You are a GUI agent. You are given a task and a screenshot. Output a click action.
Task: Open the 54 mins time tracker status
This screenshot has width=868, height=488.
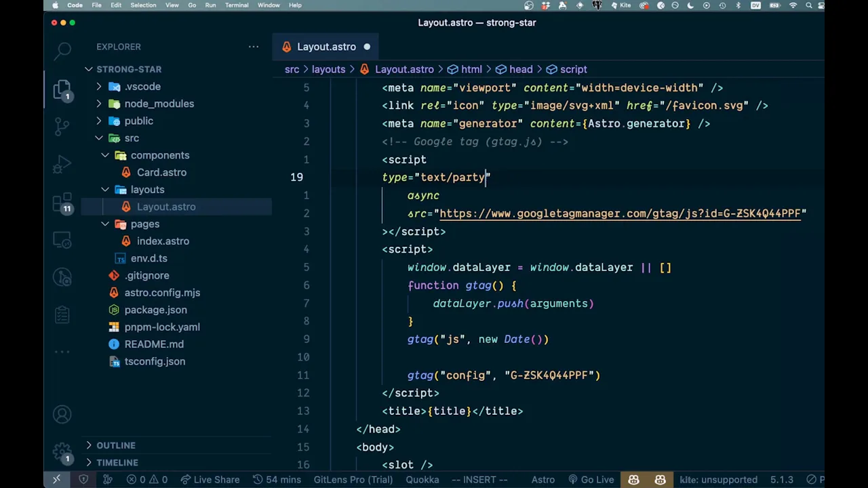(277, 480)
